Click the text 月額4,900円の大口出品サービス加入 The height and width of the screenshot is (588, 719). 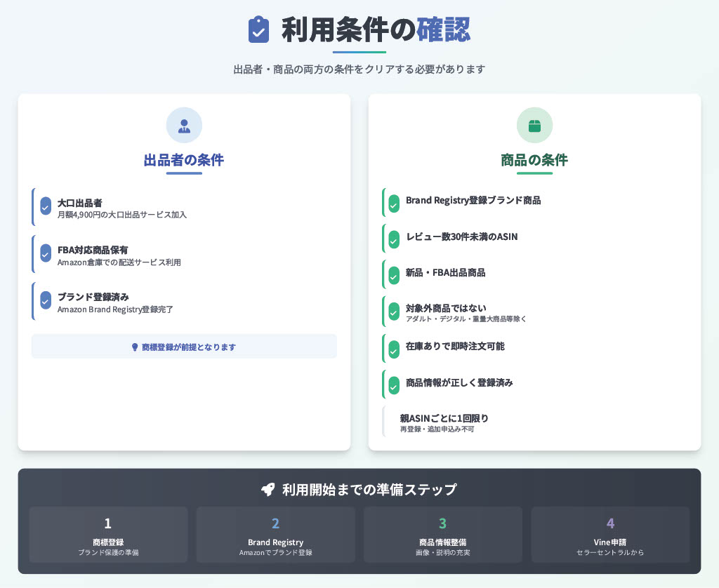(122, 215)
